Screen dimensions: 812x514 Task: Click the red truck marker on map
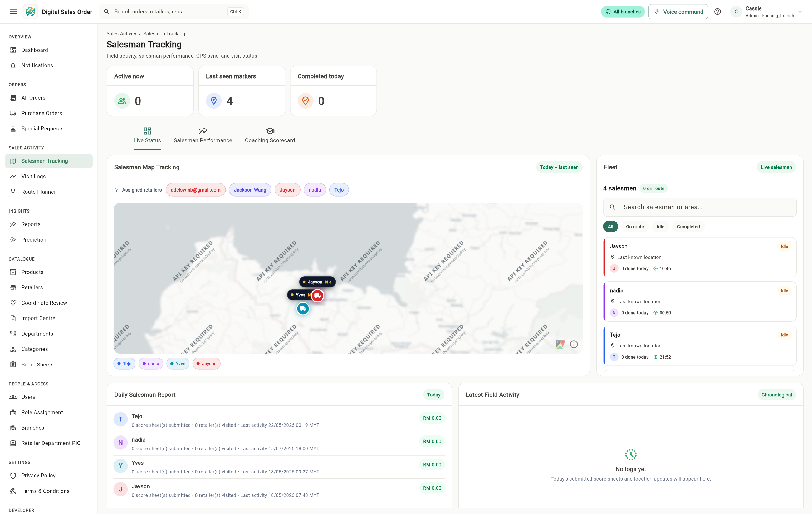coord(317,296)
